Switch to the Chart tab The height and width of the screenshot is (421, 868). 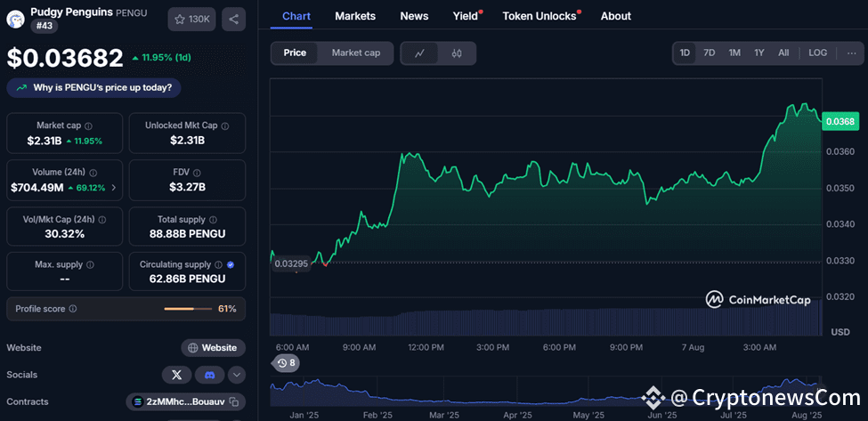[296, 16]
